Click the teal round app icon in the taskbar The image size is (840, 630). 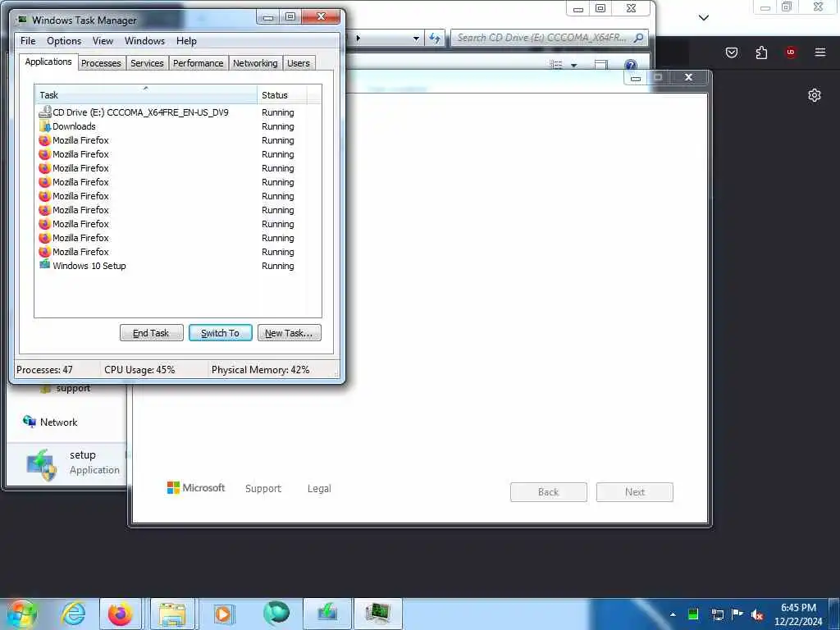pyautogui.click(x=276, y=614)
